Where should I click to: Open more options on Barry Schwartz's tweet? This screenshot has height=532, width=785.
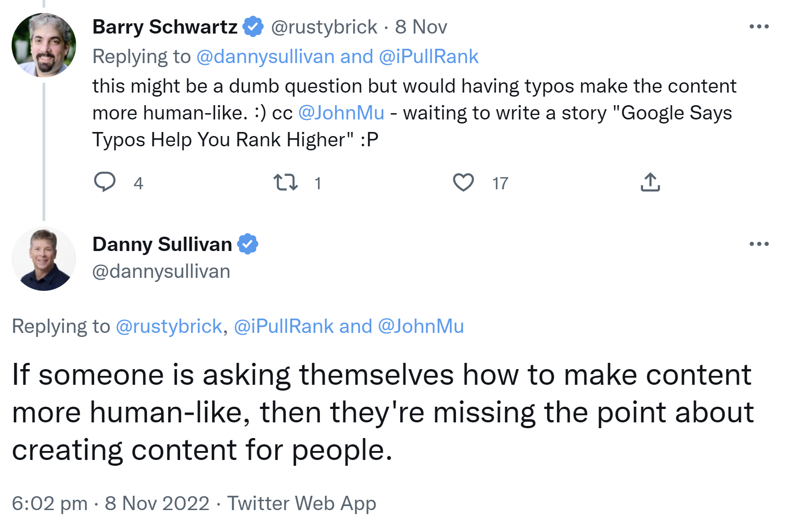(x=759, y=27)
